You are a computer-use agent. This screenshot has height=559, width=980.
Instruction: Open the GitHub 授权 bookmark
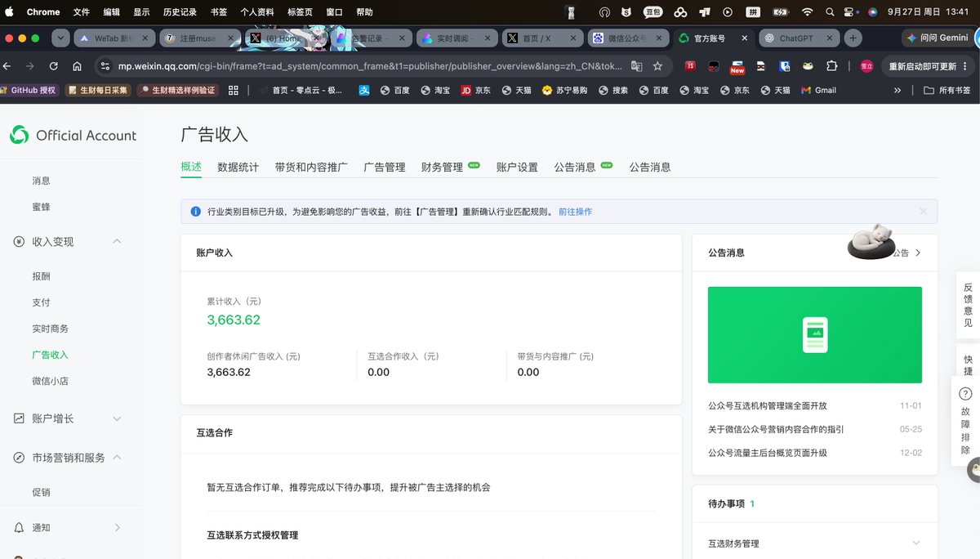point(29,90)
